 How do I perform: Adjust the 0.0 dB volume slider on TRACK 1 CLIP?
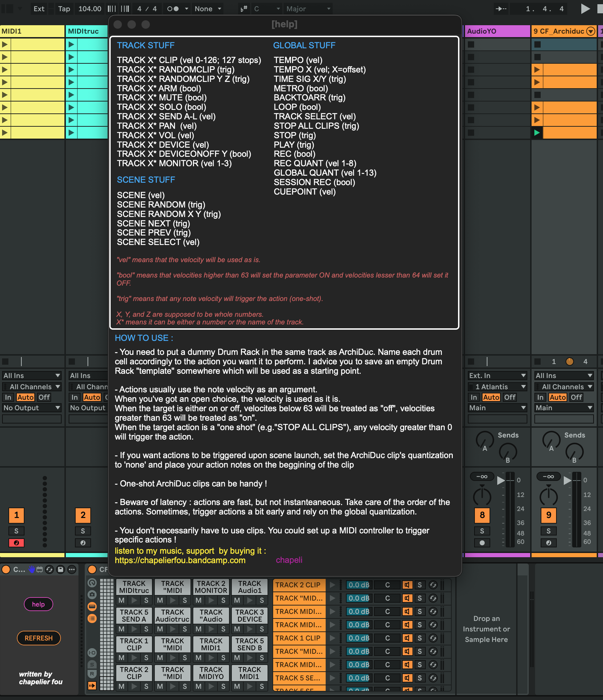tap(359, 638)
